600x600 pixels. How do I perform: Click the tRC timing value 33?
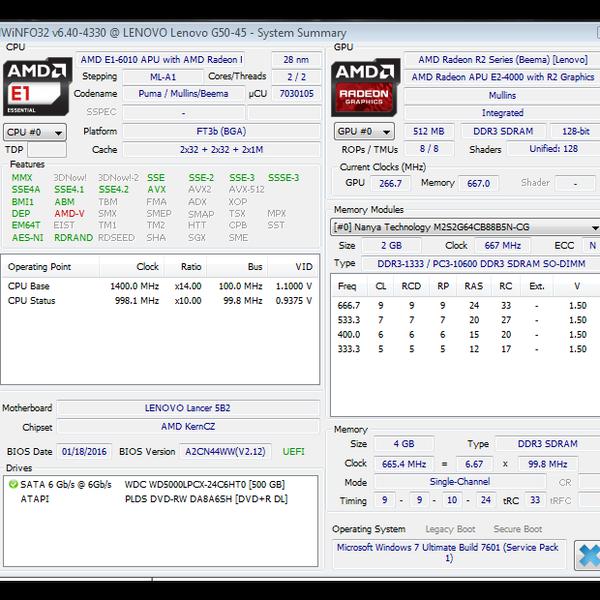click(x=535, y=501)
